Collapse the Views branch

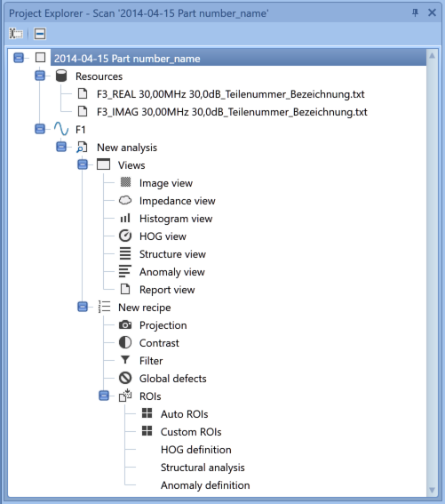pos(83,164)
